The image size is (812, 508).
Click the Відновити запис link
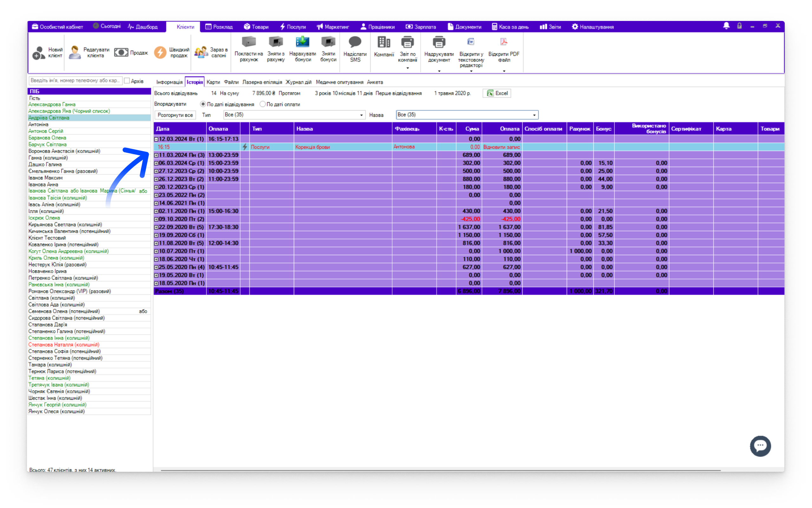tap(501, 147)
